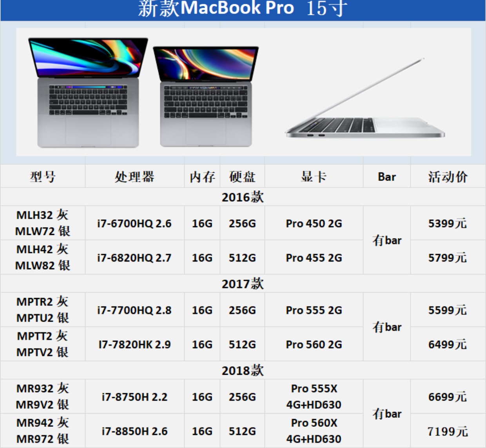This screenshot has height=448, width=486.
Task: Click the title 新款MacBook Pro 15寸
Action: 243,8
